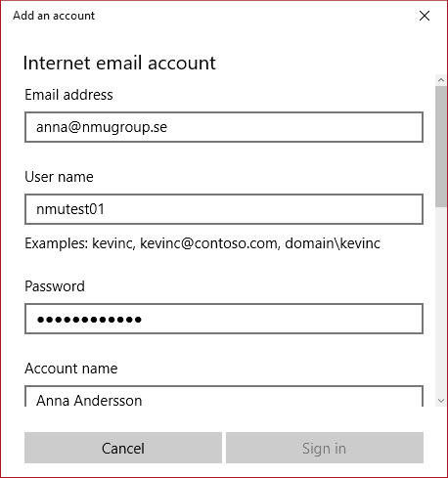Click the scrollbar up arrow
Screen dimensions: 448x478
tap(441, 80)
